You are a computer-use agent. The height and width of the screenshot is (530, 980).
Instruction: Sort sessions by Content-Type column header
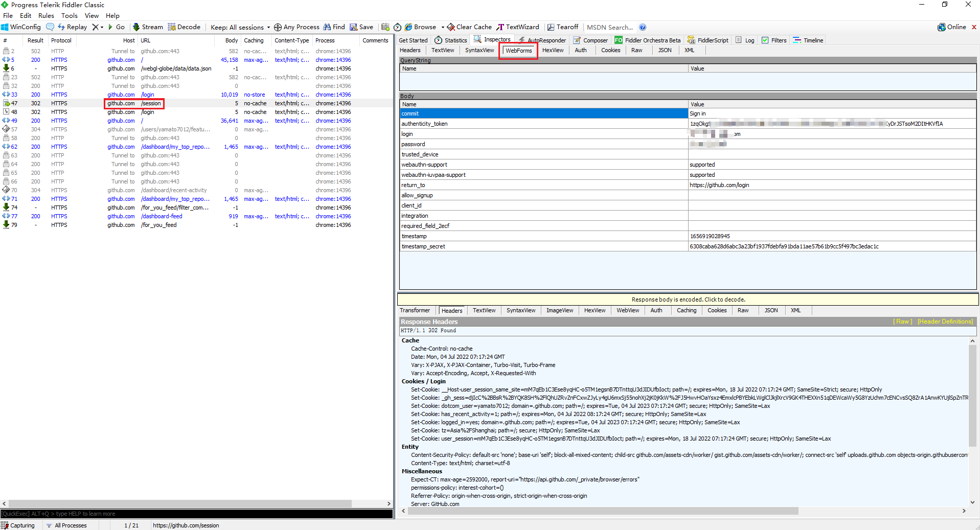click(291, 40)
